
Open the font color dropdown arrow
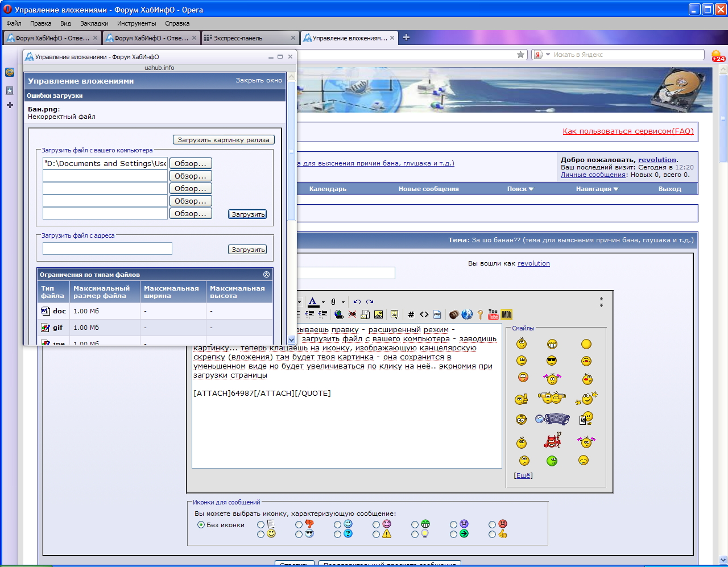(x=323, y=303)
